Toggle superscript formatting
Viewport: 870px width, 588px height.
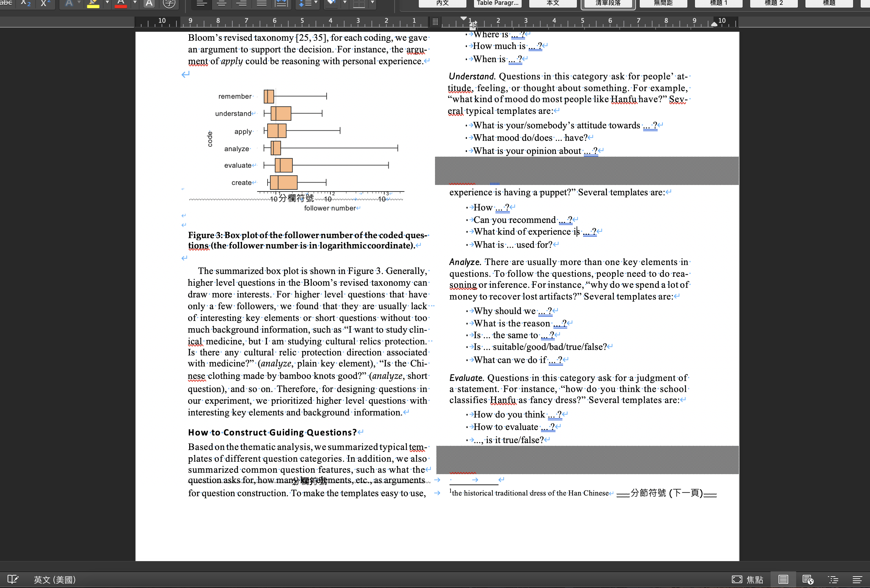[x=45, y=3]
